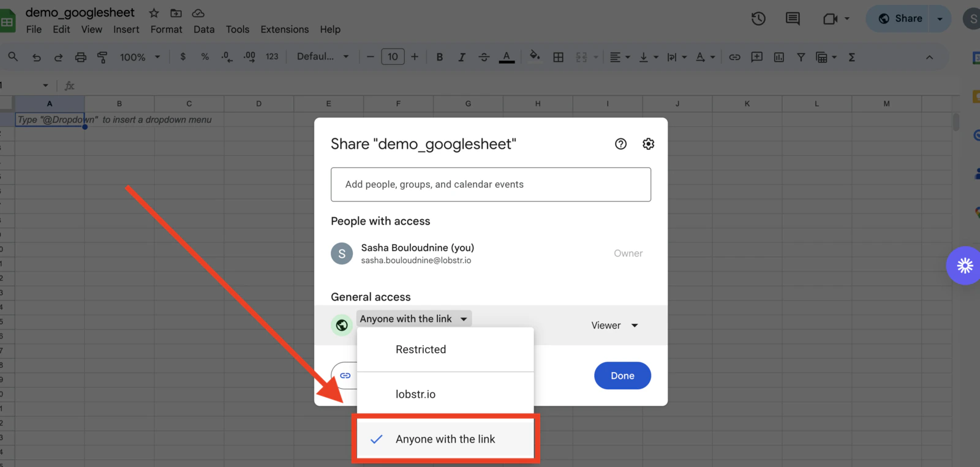This screenshot has height=467, width=980.
Task: Open the Extensions menu
Action: 285,29
